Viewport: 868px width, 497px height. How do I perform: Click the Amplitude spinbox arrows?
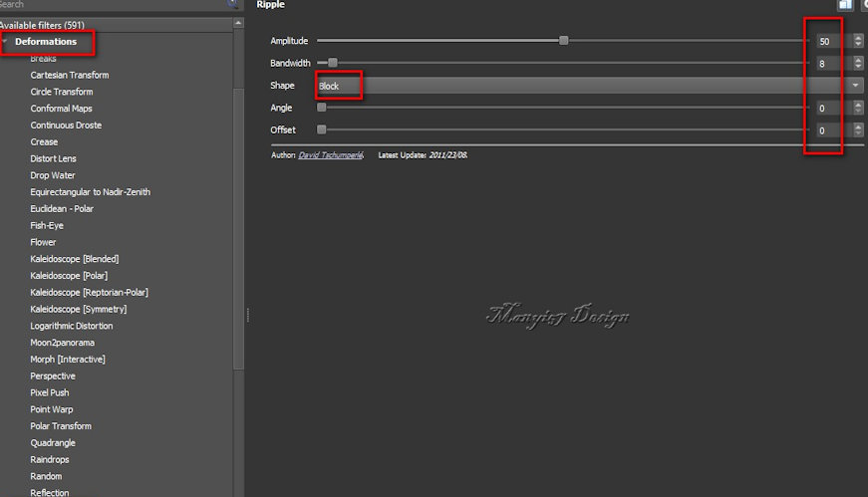(x=857, y=42)
